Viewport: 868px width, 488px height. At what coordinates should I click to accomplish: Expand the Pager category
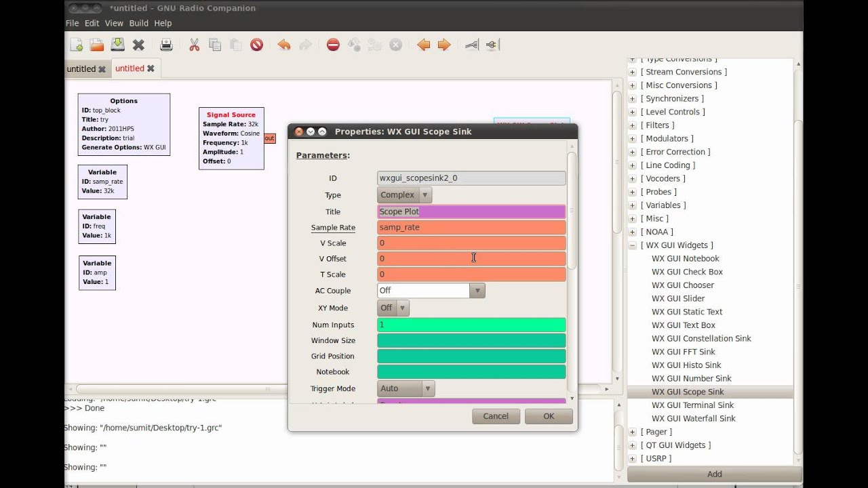[633, 432]
